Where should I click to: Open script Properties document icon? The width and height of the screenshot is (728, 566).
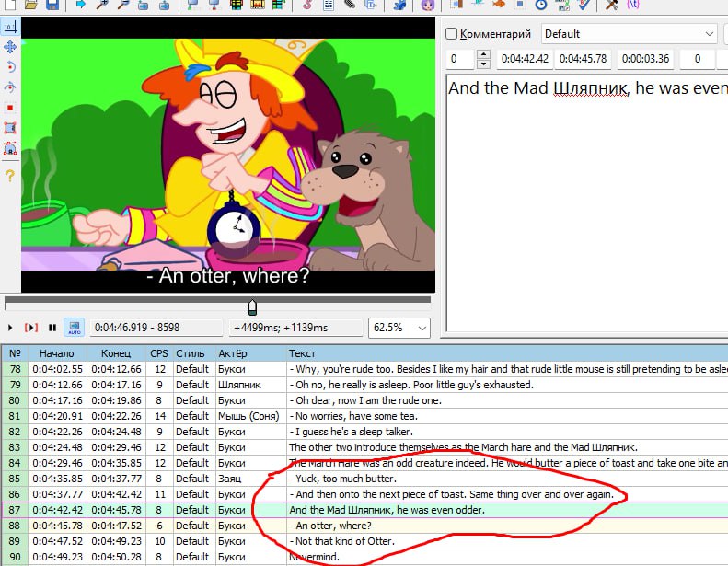tap(329, 5)
